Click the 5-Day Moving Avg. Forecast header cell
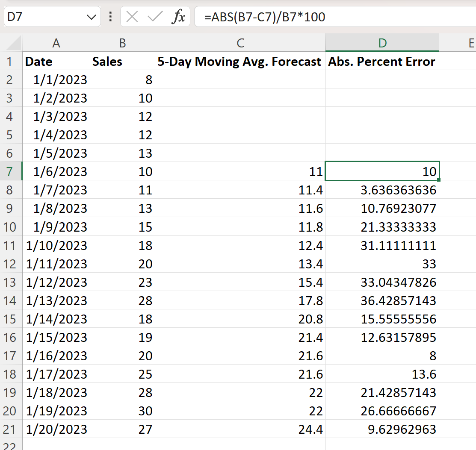The width and height of the screenshot is (476, 450). (240, 61)
